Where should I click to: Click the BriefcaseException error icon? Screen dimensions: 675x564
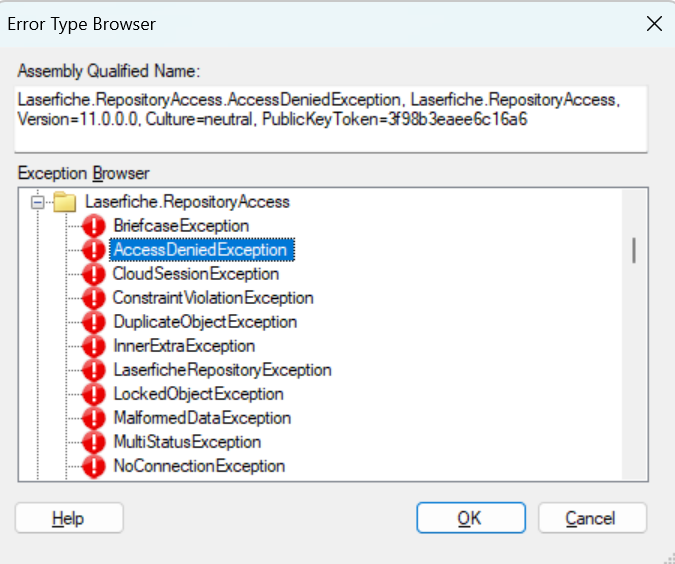pos(94,226)
